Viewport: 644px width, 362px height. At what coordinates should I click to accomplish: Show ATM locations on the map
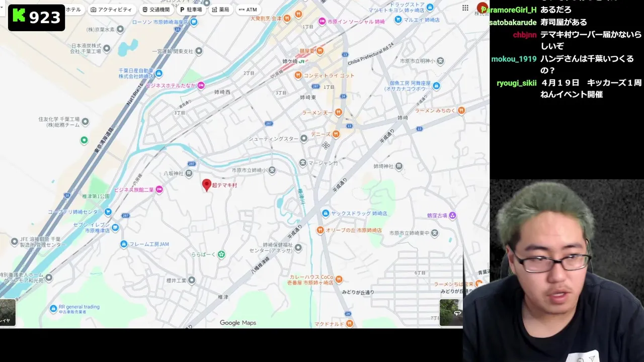click(x=248, y=10)
